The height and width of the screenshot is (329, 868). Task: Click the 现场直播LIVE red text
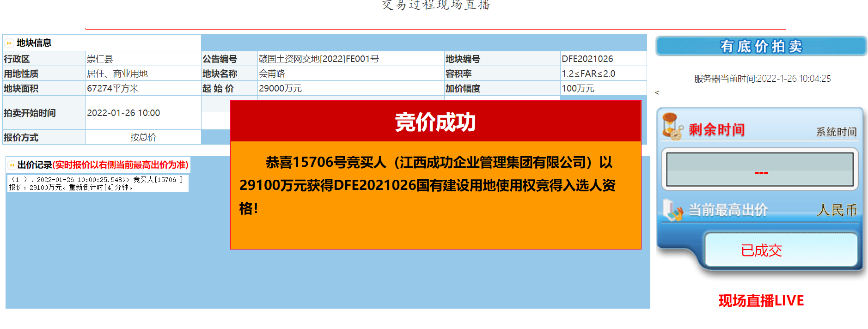click(761, 301)
